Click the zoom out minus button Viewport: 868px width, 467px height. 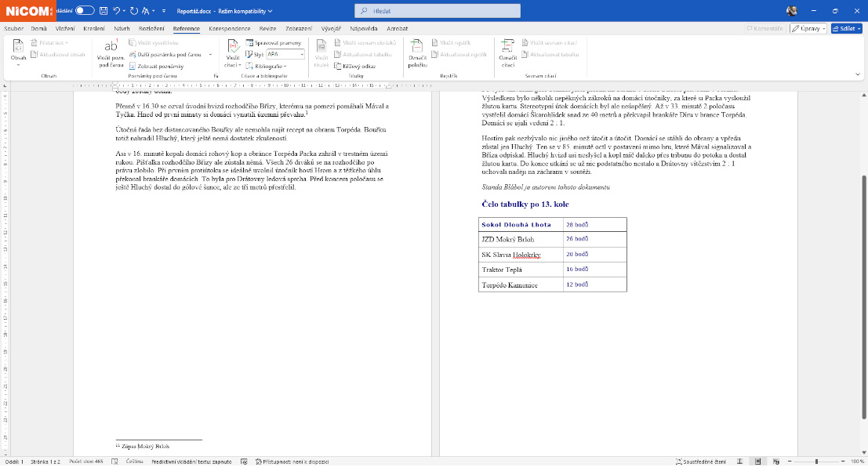pyautogui.click(x=790, y=462)
